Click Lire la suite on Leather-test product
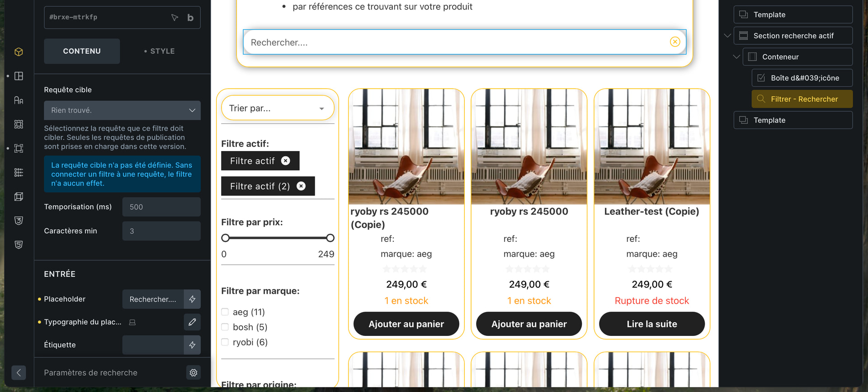The height and width of the screenshot is (392, 868). [x=651, y=324]
